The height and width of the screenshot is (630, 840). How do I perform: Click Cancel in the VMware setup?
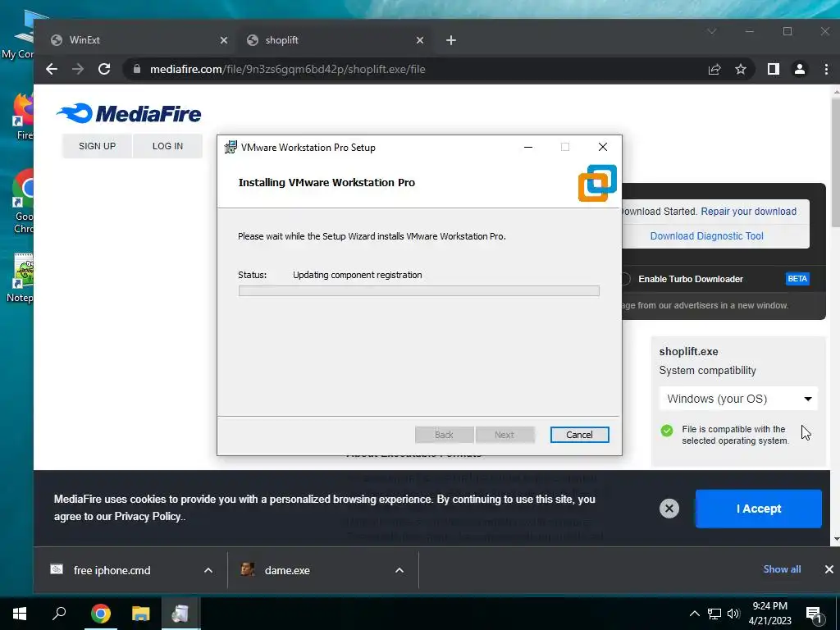[x=579, y=435]
